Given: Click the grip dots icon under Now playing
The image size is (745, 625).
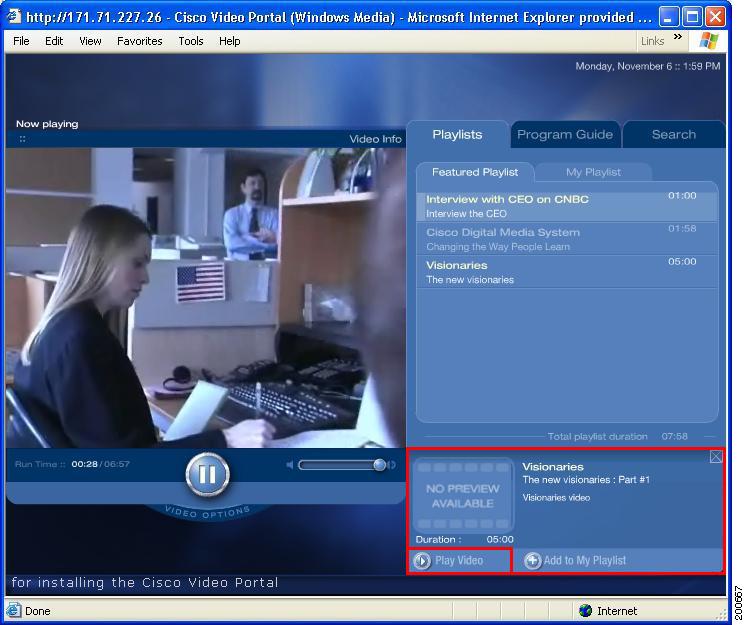Looking at the screenshot, I should pyautogui.click(x=22, y=139).
